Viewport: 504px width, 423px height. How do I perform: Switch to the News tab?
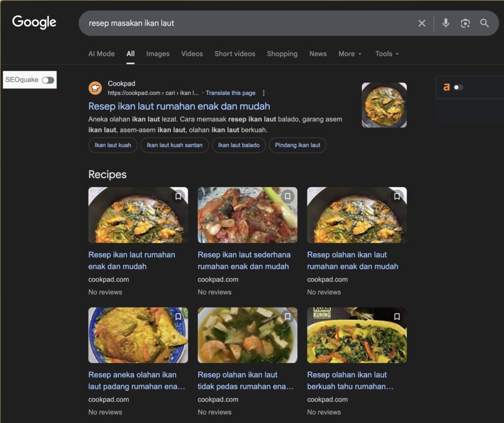coord(318,54)
